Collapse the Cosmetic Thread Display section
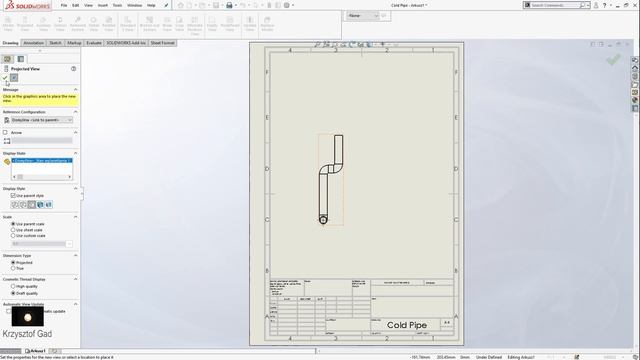Image resolution: width=640 pixels, height=360 pixels. pos(76,279)
